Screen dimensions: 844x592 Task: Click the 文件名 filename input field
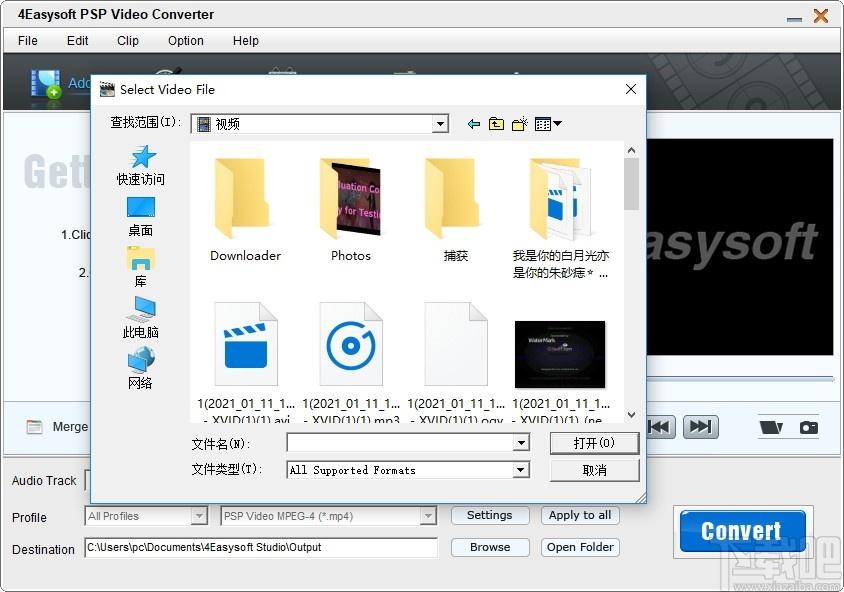pyautogui.click(x=400, y=443)
